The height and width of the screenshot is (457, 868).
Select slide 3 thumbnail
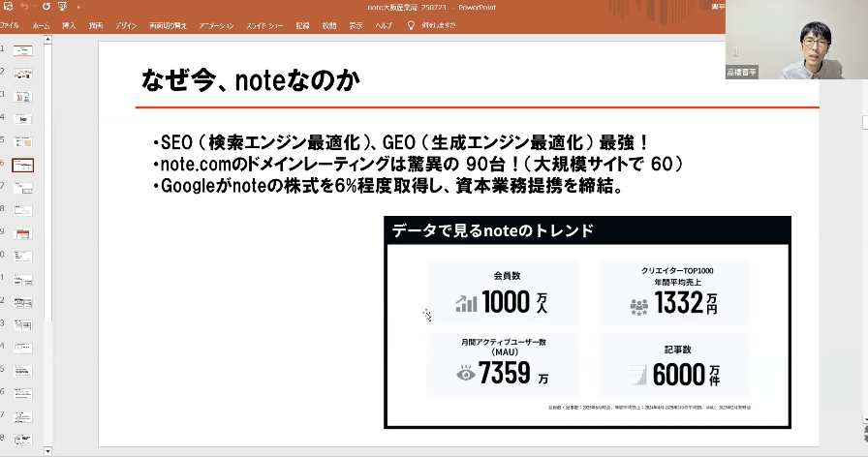22,96
